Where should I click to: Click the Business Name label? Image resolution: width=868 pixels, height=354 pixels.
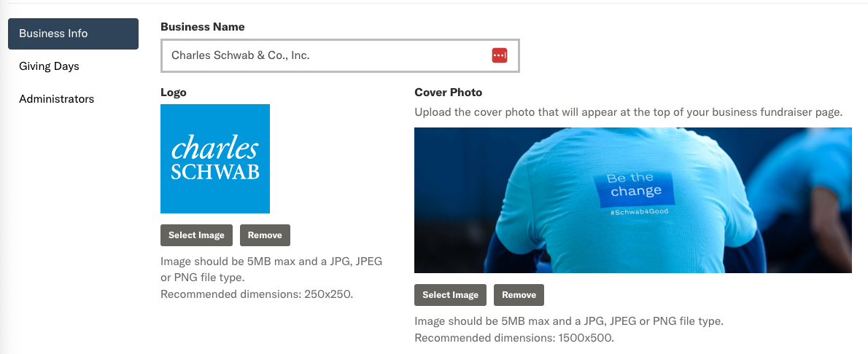pos(203,27)
